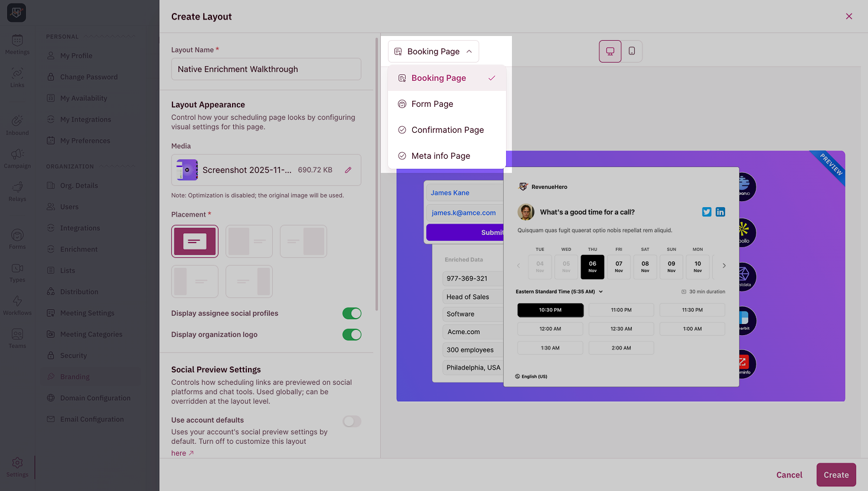Enable Use account defaults
868x491 pixels.
[351, 421]
